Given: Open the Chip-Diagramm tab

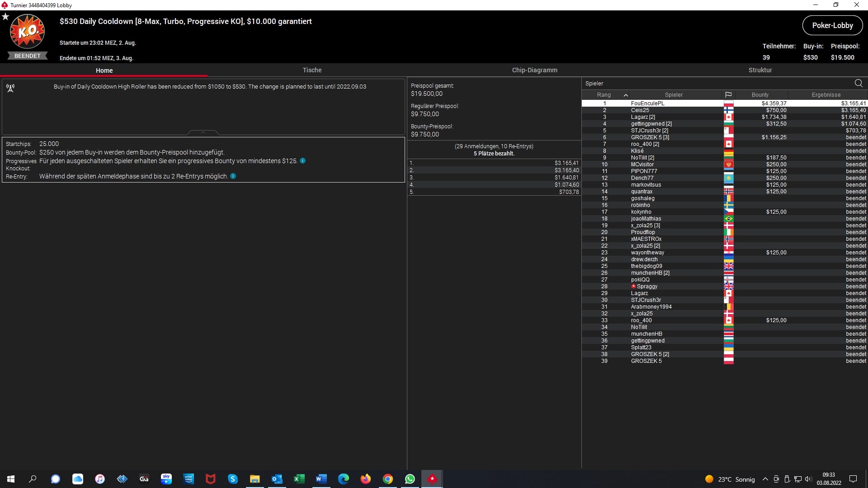Looking at the screenshot, I should click(x=534, y=70).
